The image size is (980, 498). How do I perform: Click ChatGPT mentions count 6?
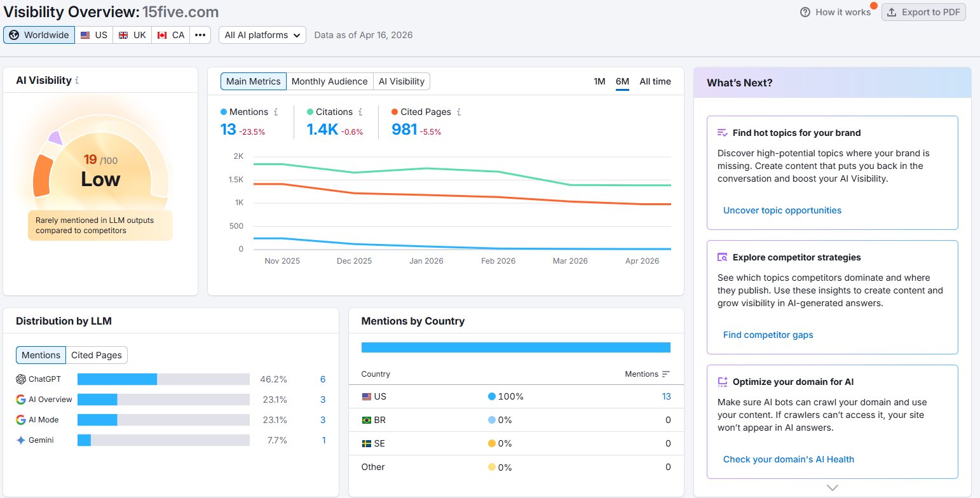(x=323, y=379)
